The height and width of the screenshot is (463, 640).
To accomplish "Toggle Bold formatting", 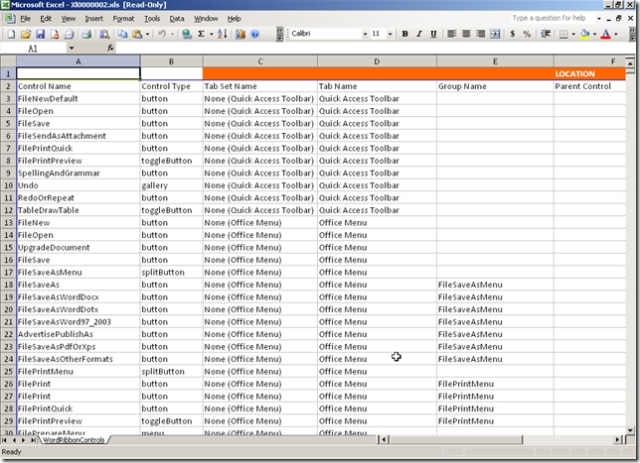I will coord(405,34).
